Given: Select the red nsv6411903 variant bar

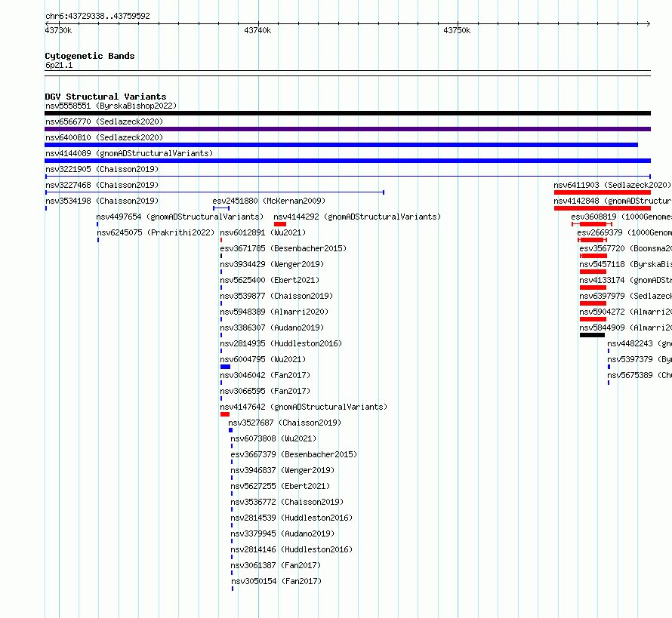Looking at the screenshot, I should pyautogui.click(x=603, y=192).
